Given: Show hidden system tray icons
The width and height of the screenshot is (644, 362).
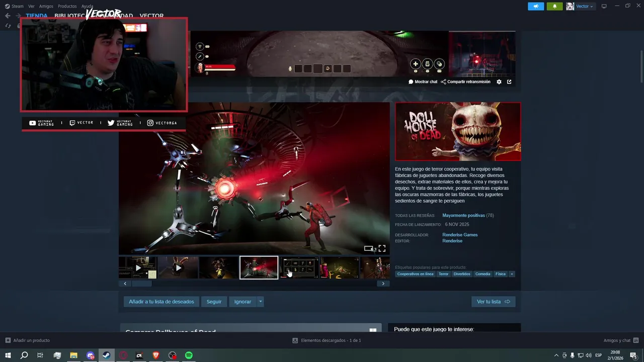Looking at the screenshot, I should pyautogui.click(x=556, y=355).
